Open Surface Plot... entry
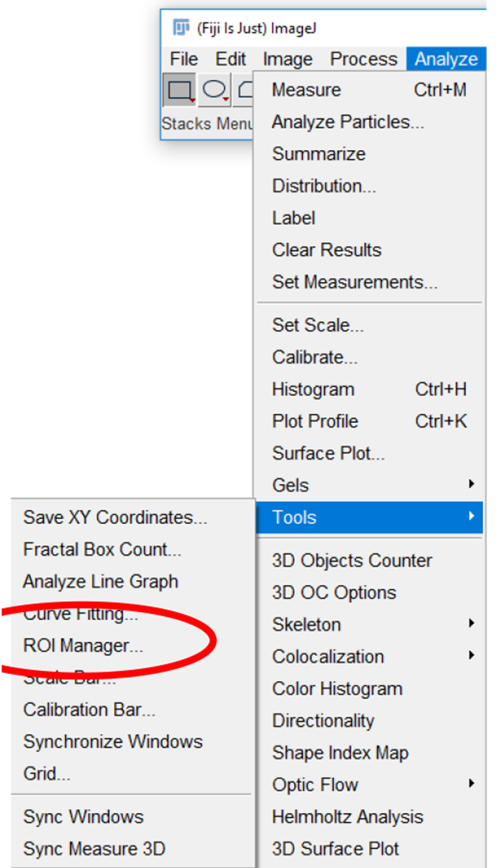Screen dimensions: 500x868 pos(369,453)
